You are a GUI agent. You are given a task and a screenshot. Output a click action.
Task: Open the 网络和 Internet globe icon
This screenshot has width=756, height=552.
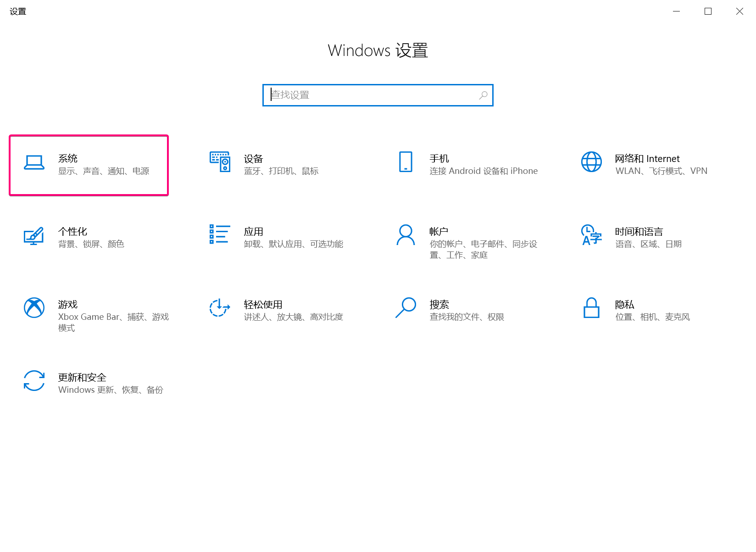point(591,162)
